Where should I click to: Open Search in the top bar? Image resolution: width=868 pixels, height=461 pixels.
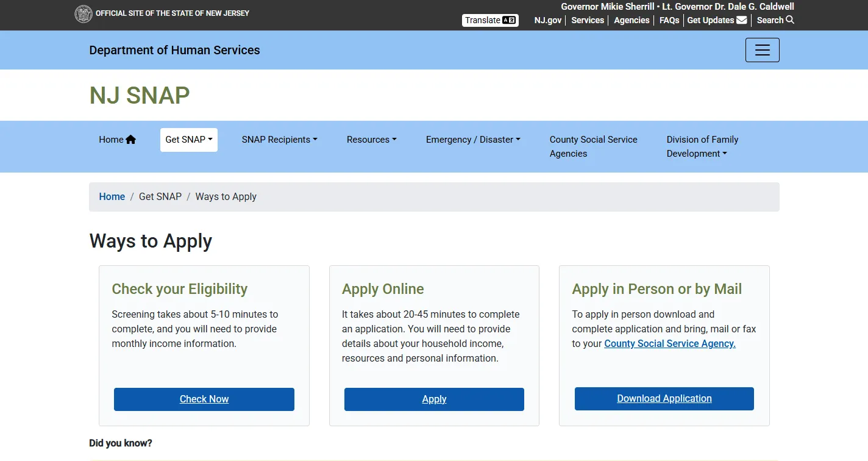[775, 20]
